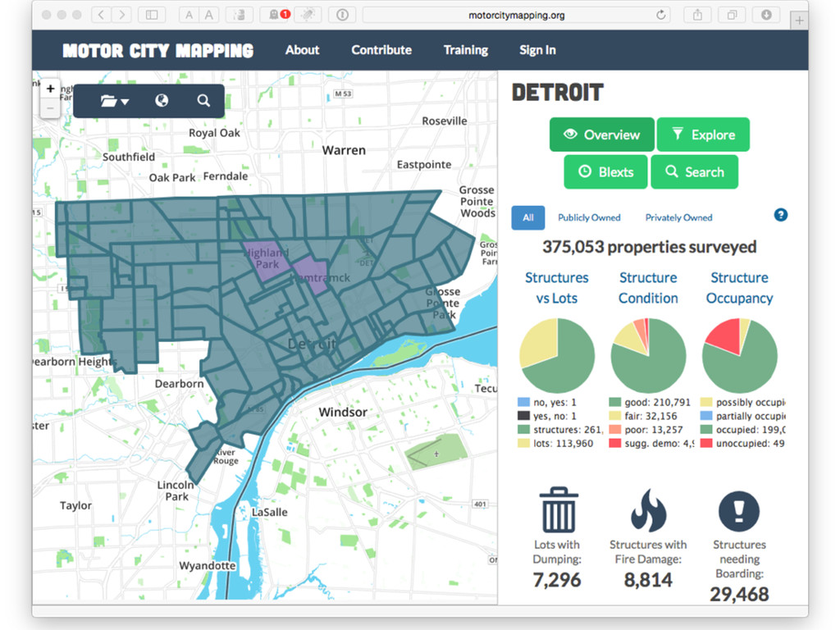The height and width of the screenshot is (630, 840).
Task: Click the red 'unoccupied' legend swatch
Action: [x=706, y=444]
